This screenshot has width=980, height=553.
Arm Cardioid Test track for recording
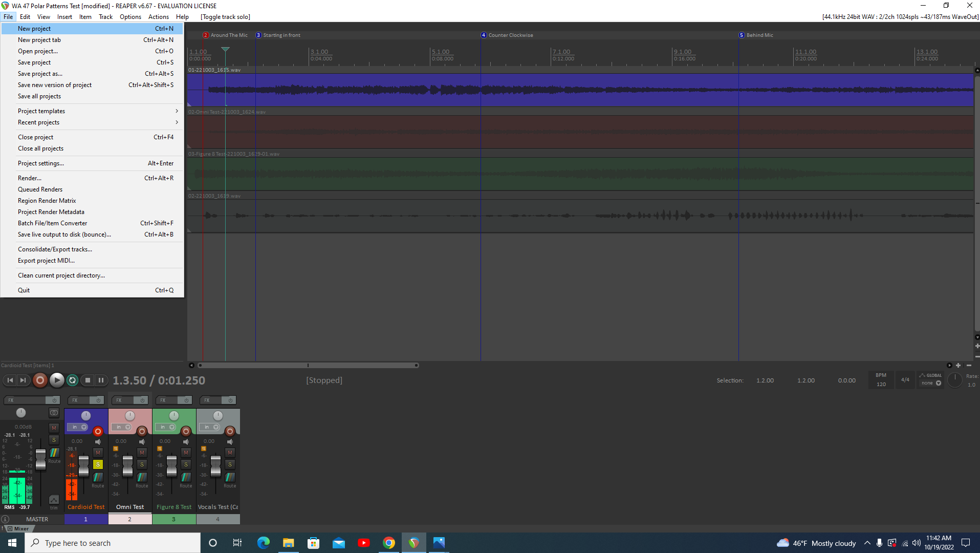pos(98,431)
